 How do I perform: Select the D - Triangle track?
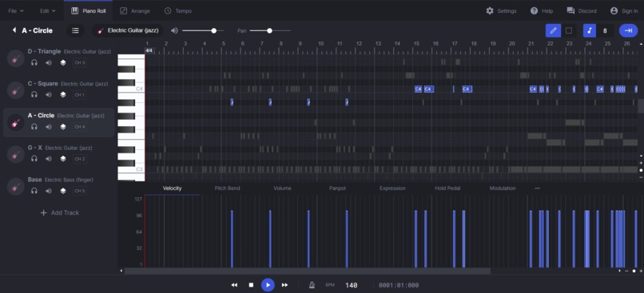(x=58, y=57)
